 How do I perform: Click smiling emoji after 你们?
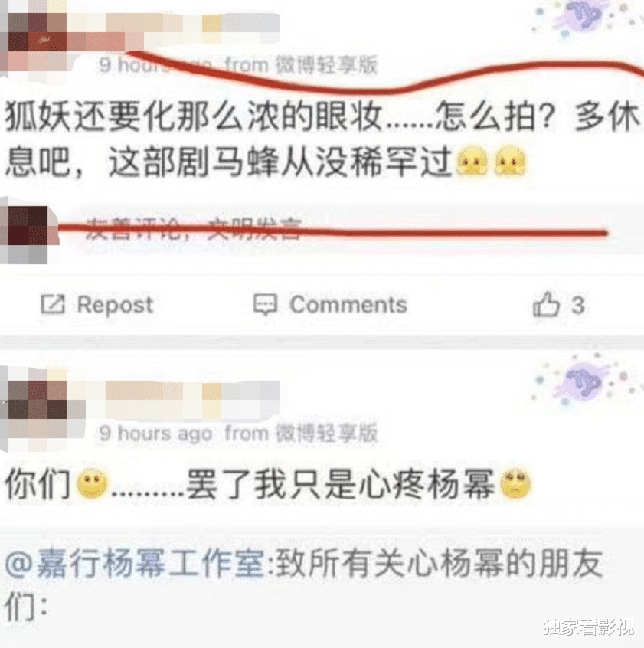tap(92, 483)
